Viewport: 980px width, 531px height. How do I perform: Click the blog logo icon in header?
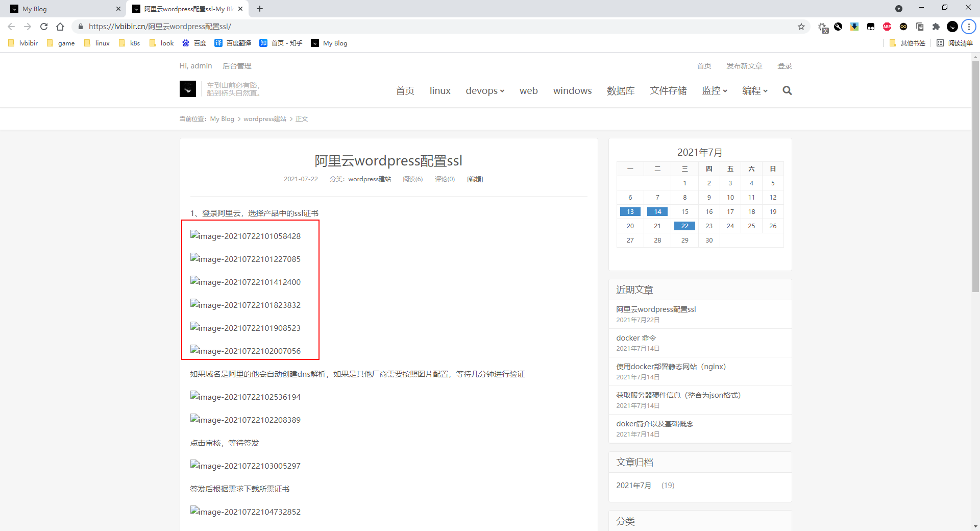click(x=187, y=89)
